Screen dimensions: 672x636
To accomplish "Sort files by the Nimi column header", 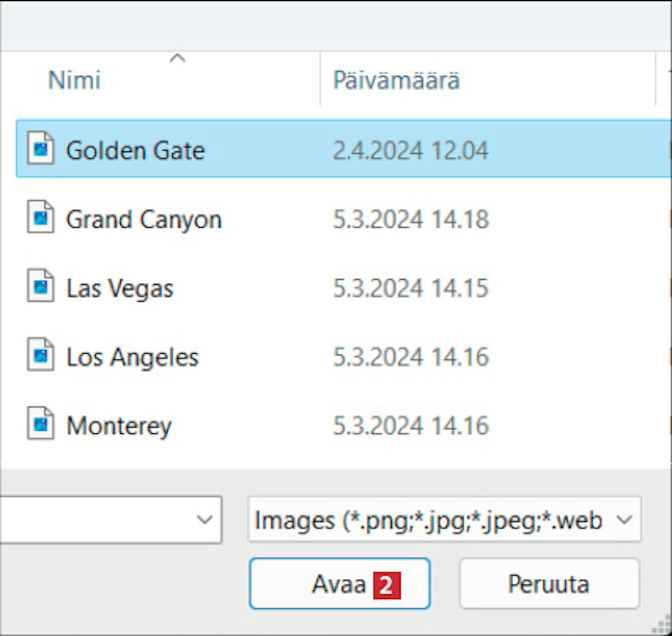I will [74, 81].
